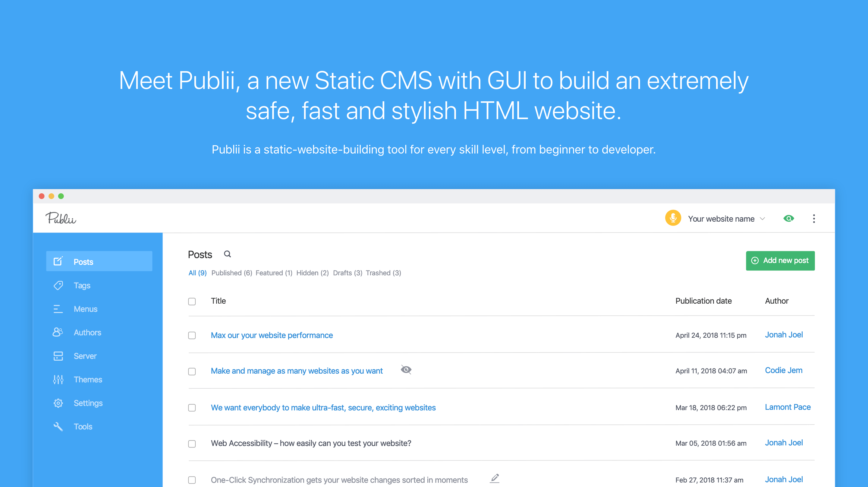Click the Tools wrench icon
Image resolution: width=868 pixels, height=487 pixels.
point(58,426)
